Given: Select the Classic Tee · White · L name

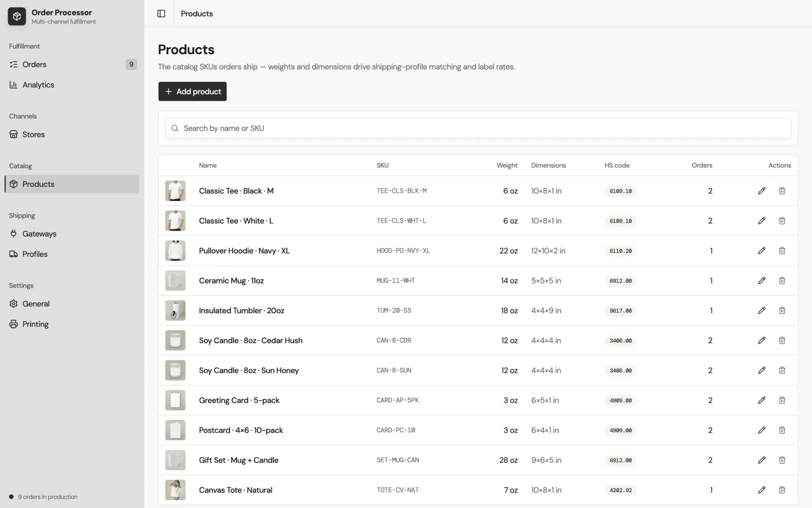Looking at the screenshot, I should (x=236, y=221).
